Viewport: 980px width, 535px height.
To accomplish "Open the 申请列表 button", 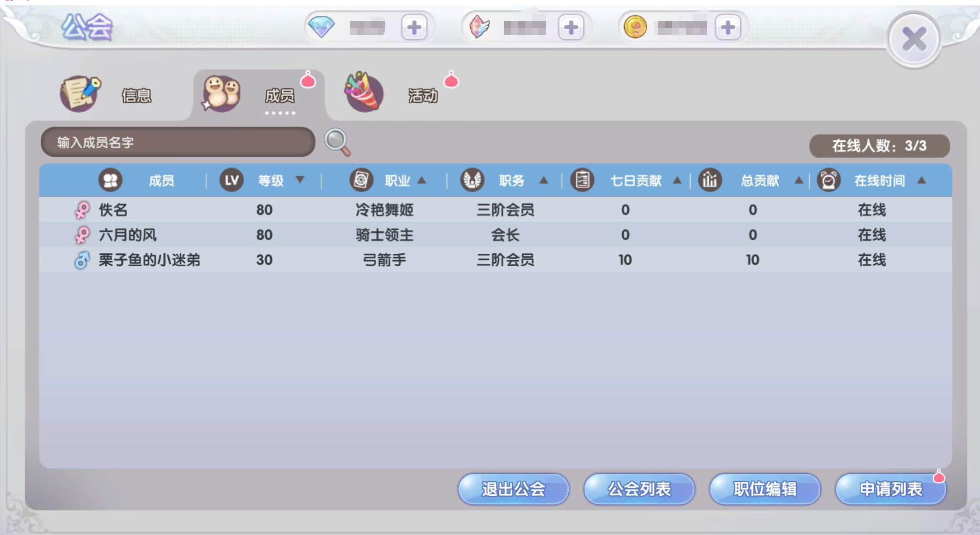I will pyautogui.click(x=891, y=489).
